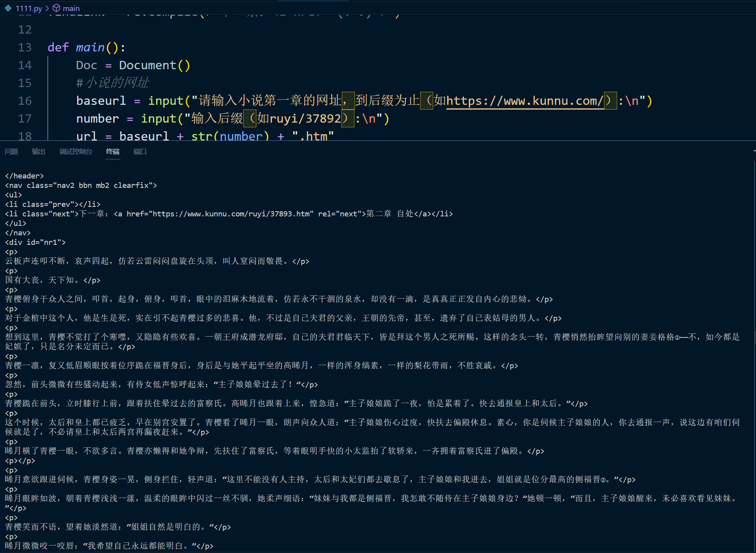Click terminal line starting '晞月横了青樱一眼'
The image size is (756, 553).
click(275, 451)
